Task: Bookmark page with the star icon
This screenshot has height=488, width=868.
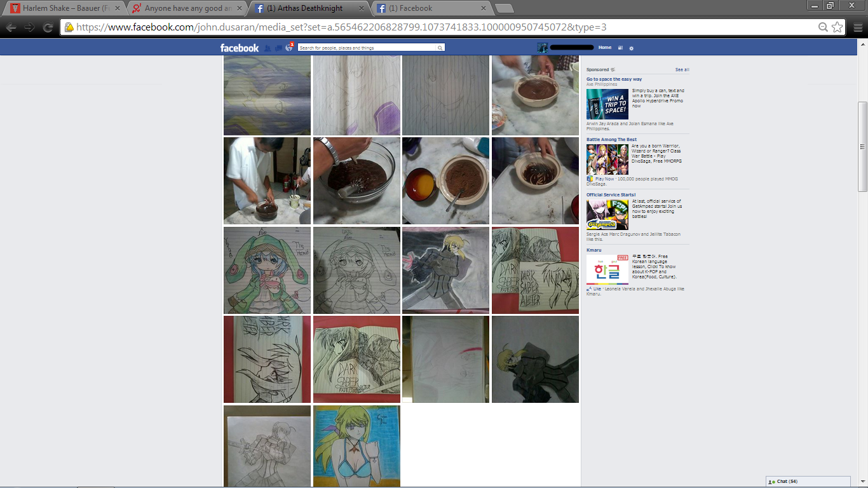Action: 837,27
